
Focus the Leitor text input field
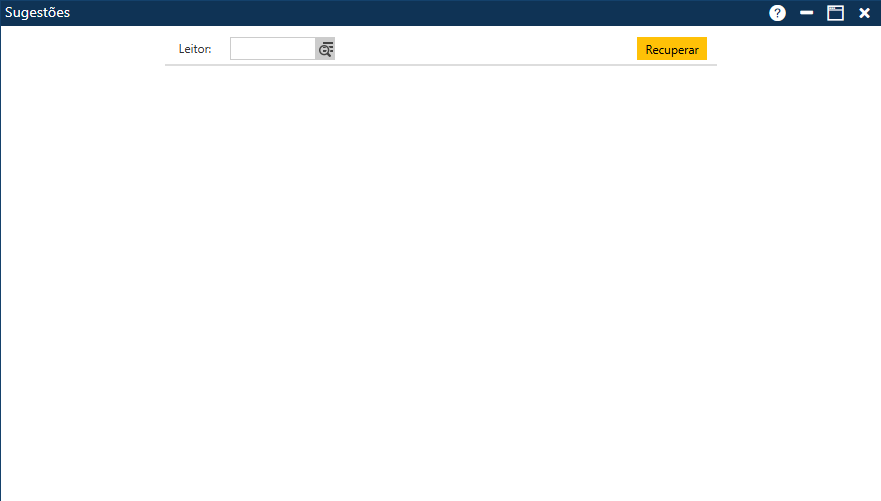(272, 49)
